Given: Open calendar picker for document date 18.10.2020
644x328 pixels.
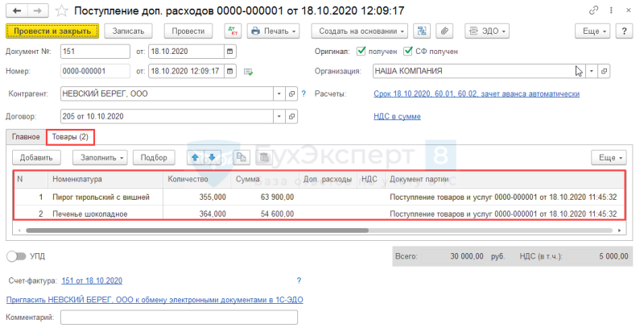Looking at the screenshot, I should [x=230, y=52].
